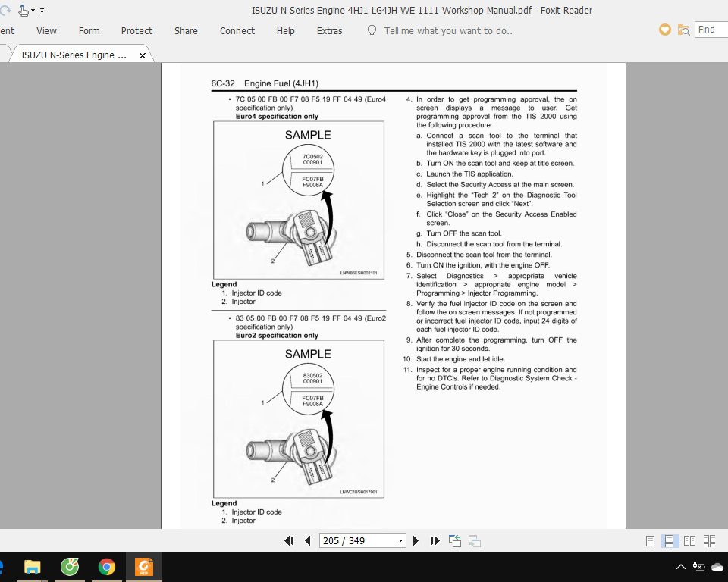Expand the Quick Access Toolbar customization chevron
This screenshot has width=728, height=582.
[x=42, y=11]
